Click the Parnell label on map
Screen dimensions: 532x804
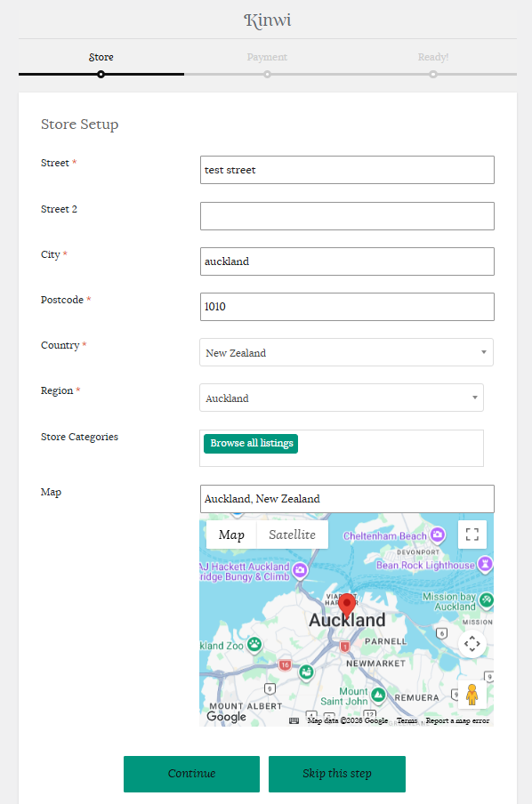pyautogui.click(x=386, y=641)
